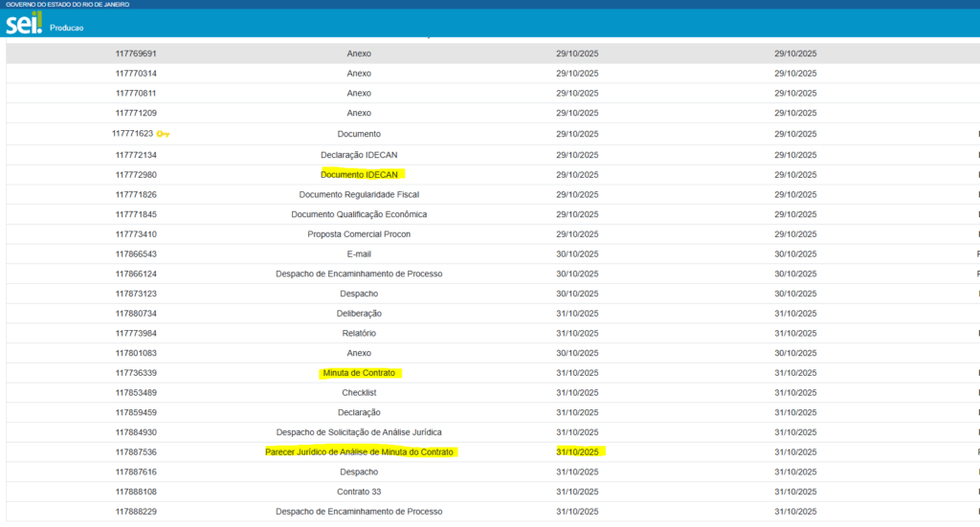Open the Deliberação document
Screen dimensions: 980x527
359,314
